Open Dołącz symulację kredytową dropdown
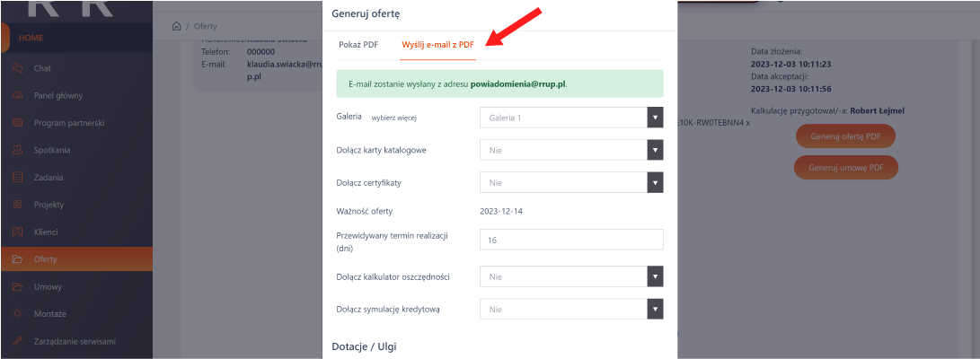Viewport: 980px width, 359px height. [x=571, y=309]
